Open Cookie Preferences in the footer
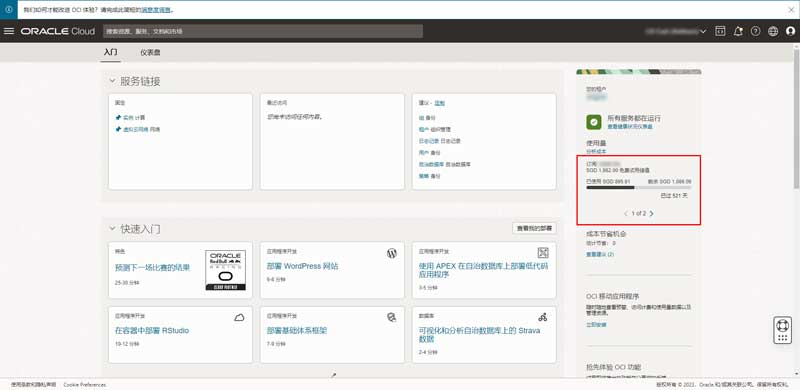 click(x=85, y=384)
